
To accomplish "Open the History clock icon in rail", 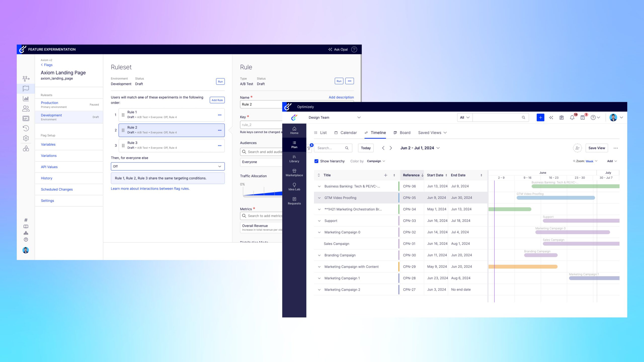I will [x=26, y=128].
